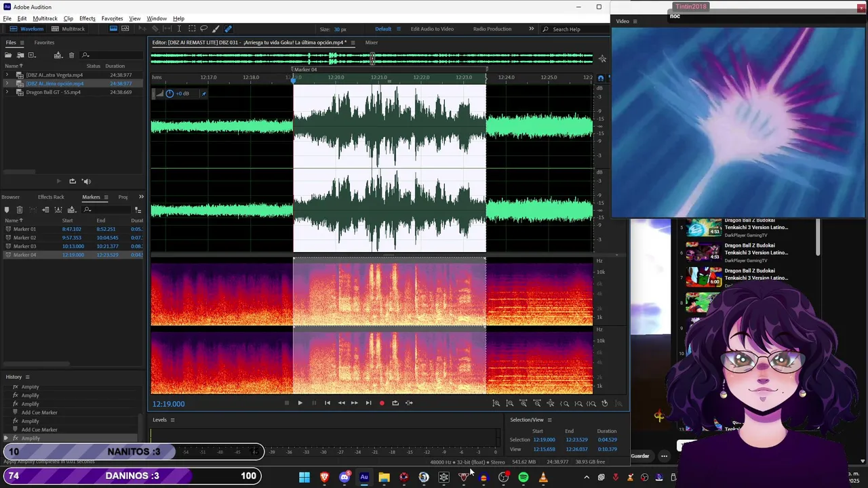The width and height of the screenshot is (868, 488).
Task: Toggle the pin on HUD volume control
Action: click(x=203, y=94)
